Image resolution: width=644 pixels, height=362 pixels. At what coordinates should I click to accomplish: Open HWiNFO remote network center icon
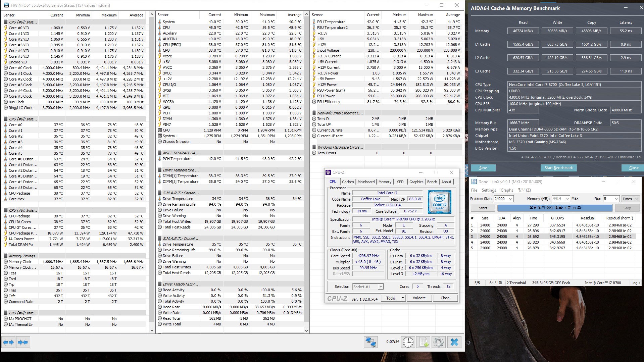371,342
